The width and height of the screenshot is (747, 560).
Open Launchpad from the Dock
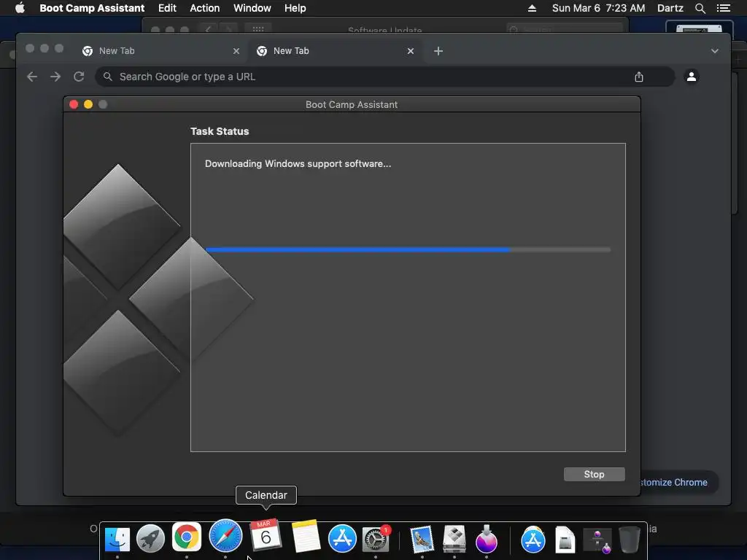151,539
